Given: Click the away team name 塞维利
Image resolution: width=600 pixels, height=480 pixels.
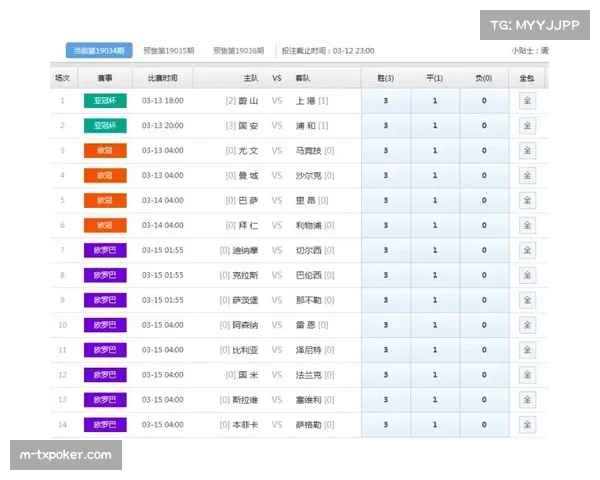Looking at the screenshot, I should click(309, 400).
